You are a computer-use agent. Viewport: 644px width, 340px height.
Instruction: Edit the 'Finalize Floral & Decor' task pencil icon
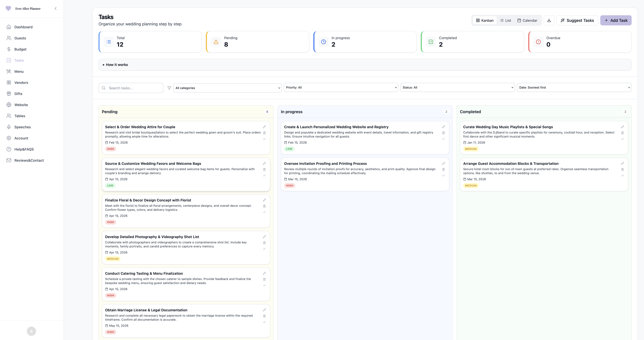264,200
